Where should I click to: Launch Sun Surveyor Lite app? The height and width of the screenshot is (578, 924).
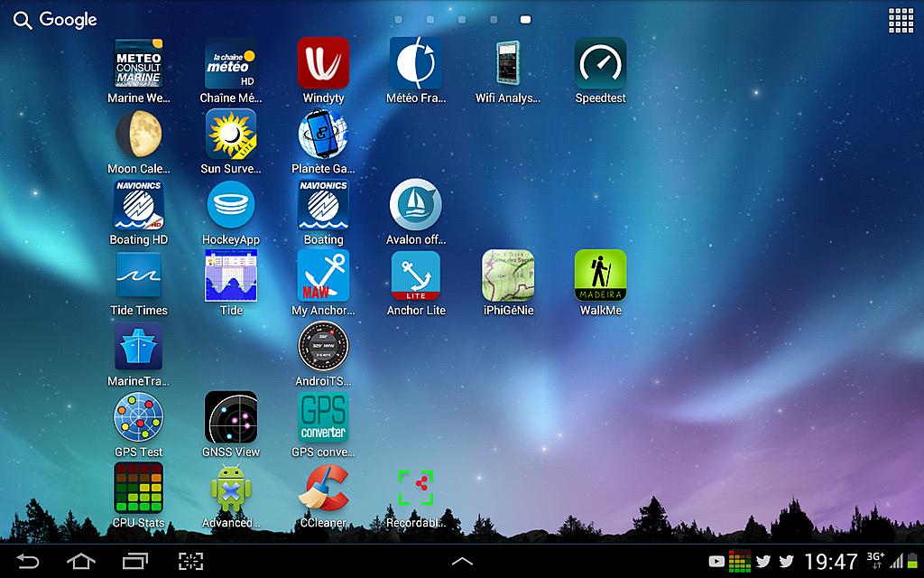pyautogui.click(x=231, y=135)
